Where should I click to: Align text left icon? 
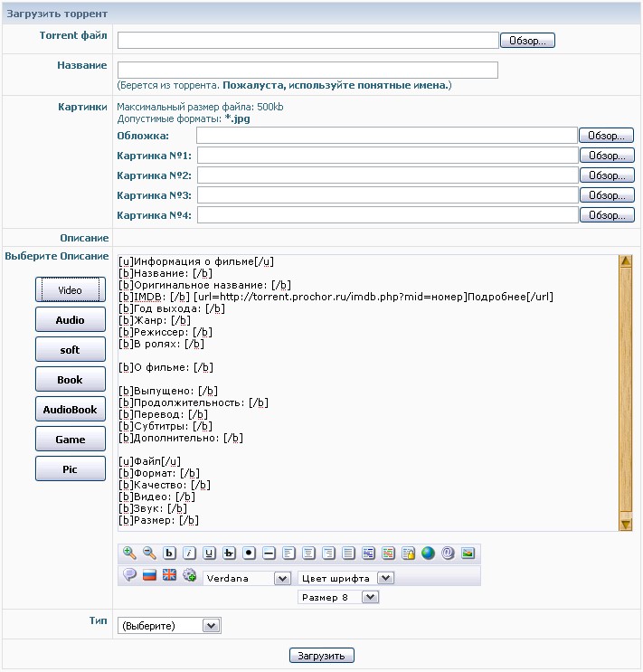point(288,554)
